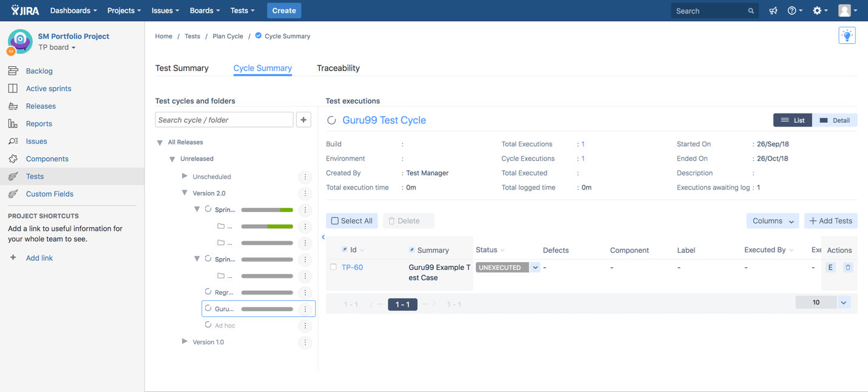Switch to Detail view

point(835,120)
